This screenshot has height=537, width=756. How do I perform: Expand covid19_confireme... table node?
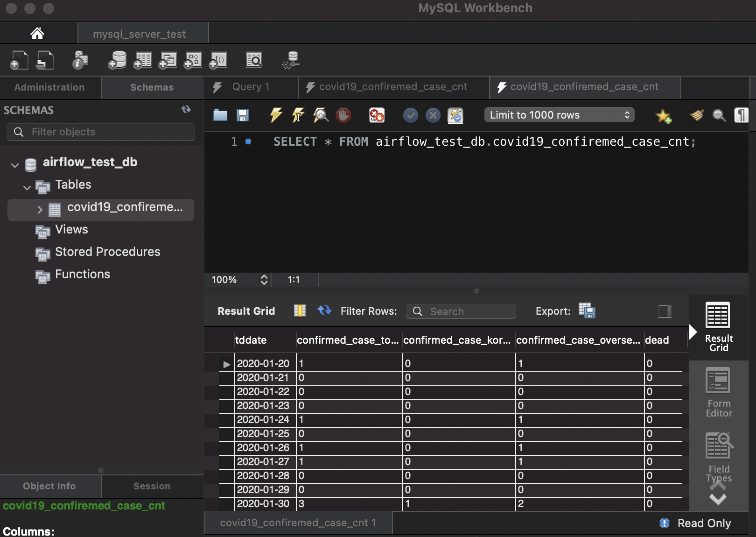click(x=40, y=210)
